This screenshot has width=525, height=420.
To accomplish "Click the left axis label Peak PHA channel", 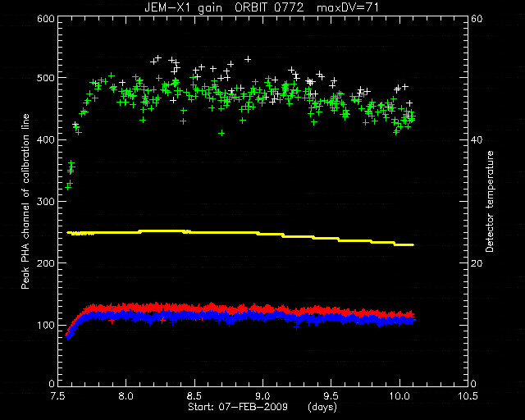I will pyautogui.click(x=25, y=201).
